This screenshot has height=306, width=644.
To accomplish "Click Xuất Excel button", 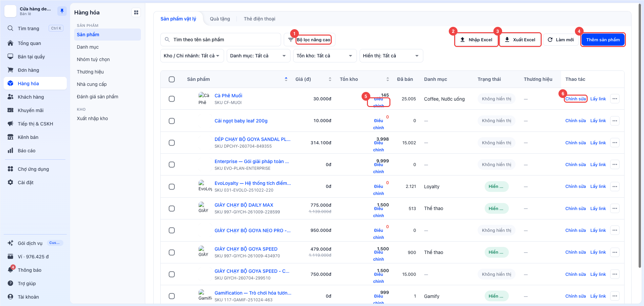I will click(520, 40).
